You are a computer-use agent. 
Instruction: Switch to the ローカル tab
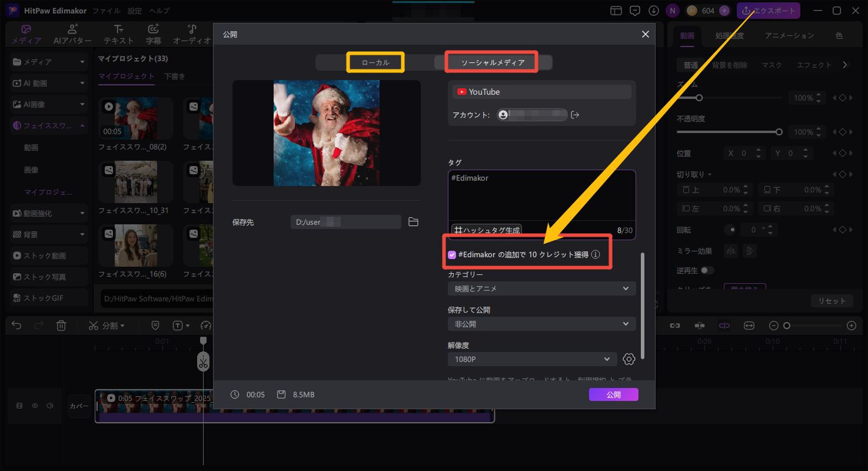(375, 62)
